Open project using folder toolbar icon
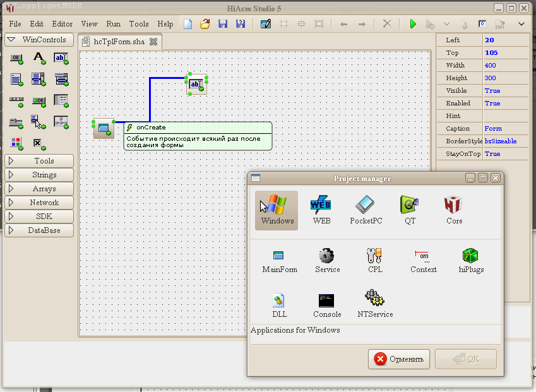 click(x=205, y=24)
